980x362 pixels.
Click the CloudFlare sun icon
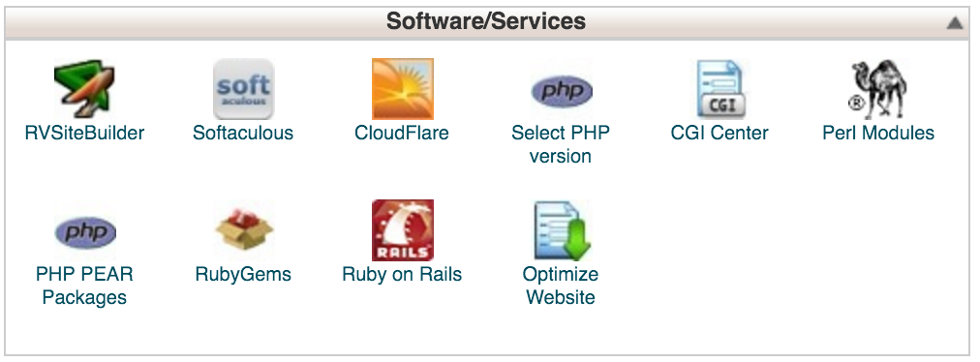pos(403,89)
